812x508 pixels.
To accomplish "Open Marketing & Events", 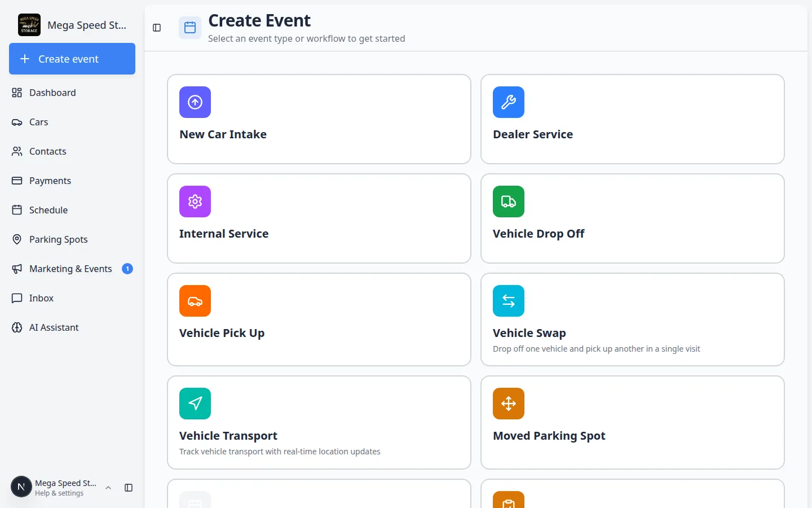I will click(72, 269).
